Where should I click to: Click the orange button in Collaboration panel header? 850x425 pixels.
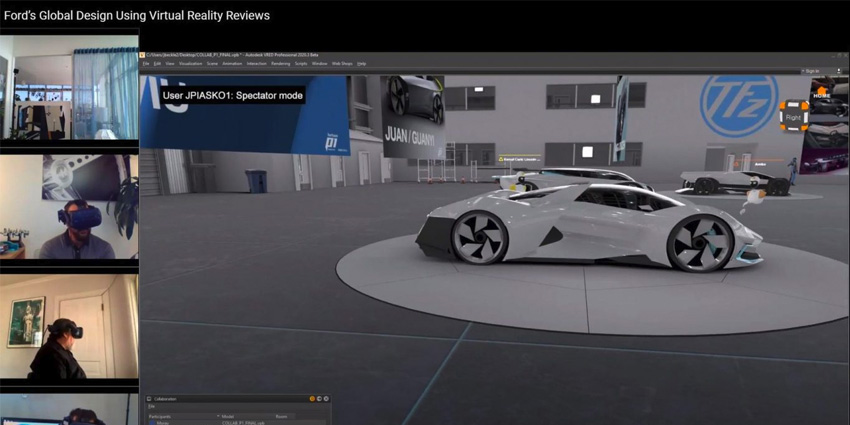tap(312, 399)
